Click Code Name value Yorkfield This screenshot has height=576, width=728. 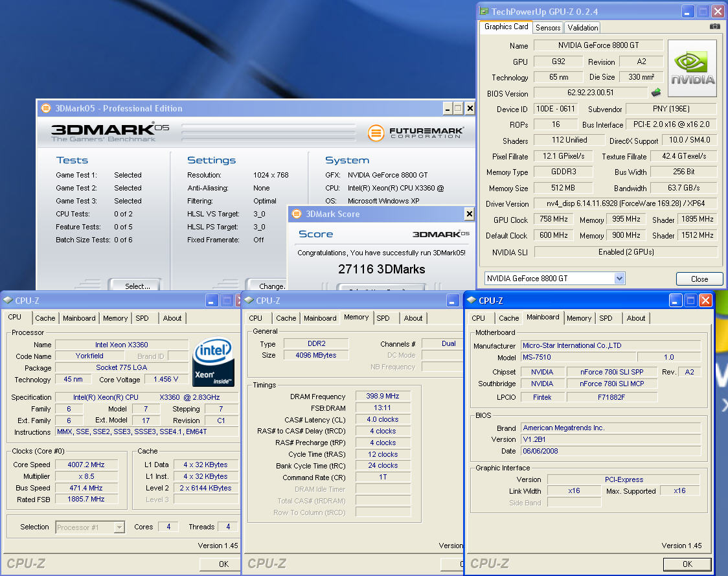click(89, 356)
